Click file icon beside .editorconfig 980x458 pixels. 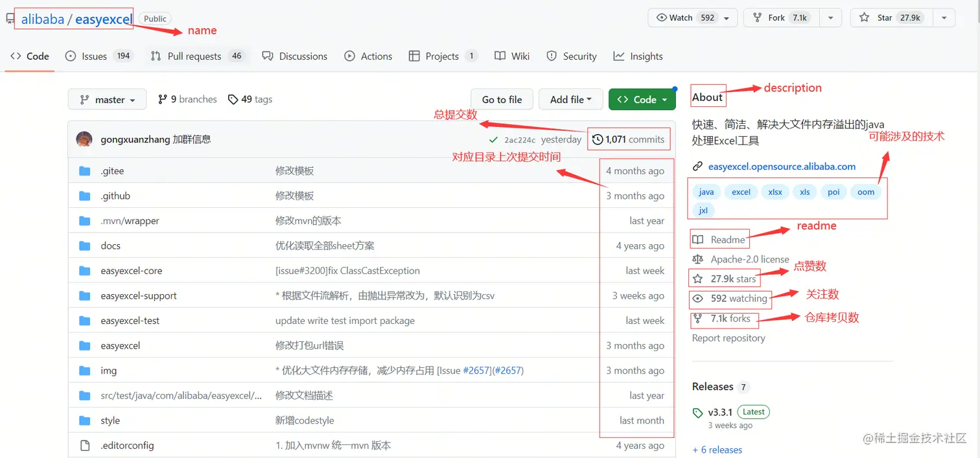pos(84,445)
